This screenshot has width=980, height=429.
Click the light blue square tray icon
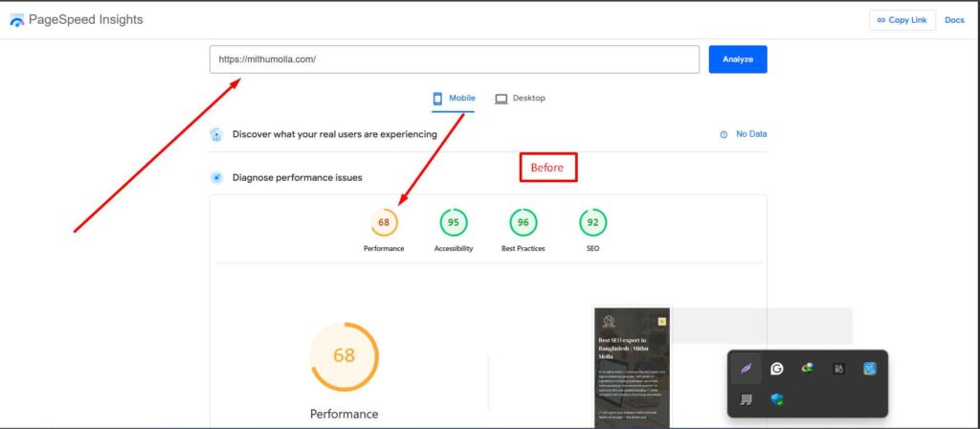click(x=869, y=369)
